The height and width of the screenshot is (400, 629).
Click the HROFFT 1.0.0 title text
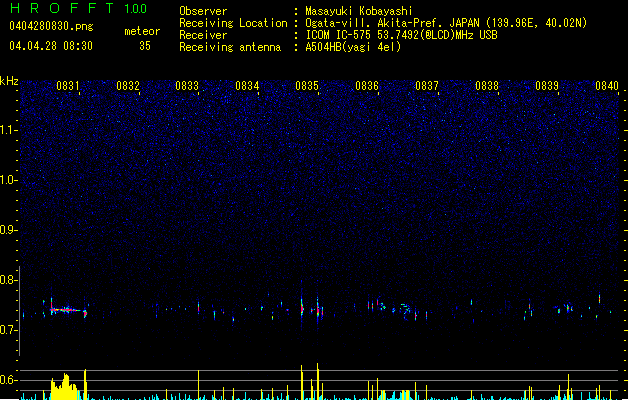pyautogui.click(x=78, y=8)
